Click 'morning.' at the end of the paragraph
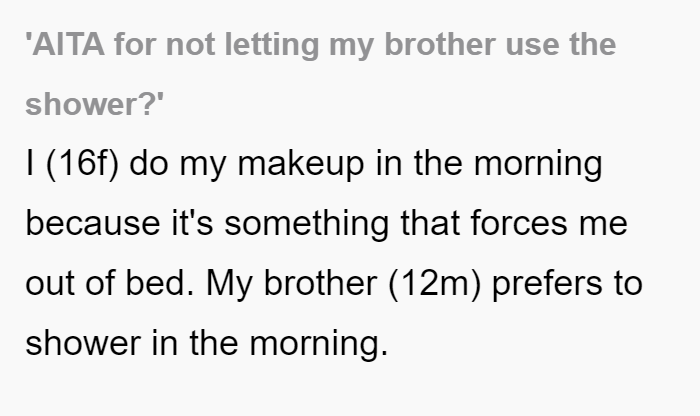The height and width of the screenshot is (416, 700). (x=319, y=344)
